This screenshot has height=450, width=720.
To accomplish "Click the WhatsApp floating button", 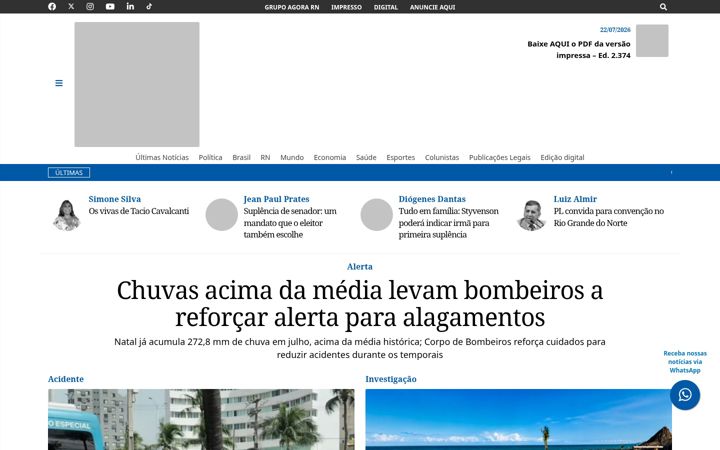I will tap(685, 395).
